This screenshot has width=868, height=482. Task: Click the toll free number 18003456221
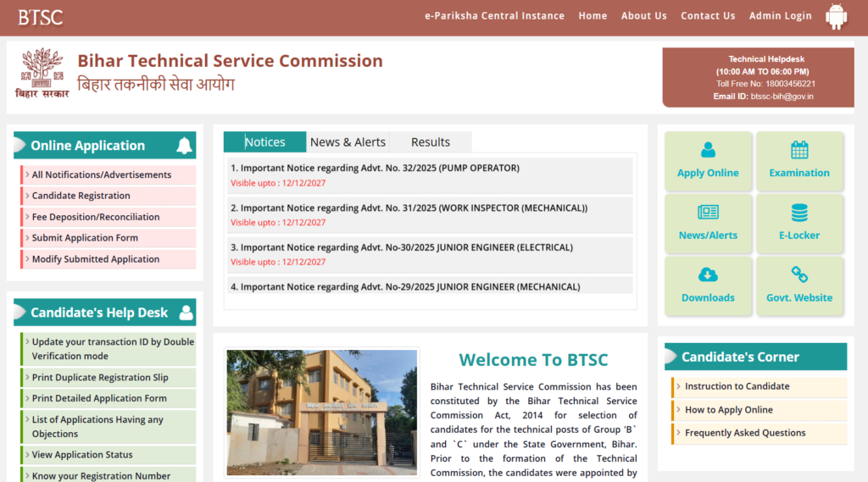click(x=790, y=84)
